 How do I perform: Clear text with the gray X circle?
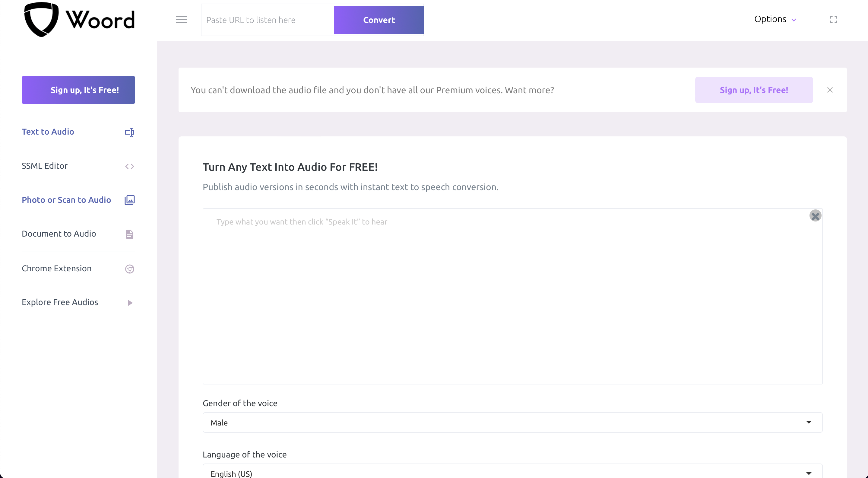[815, 216]
